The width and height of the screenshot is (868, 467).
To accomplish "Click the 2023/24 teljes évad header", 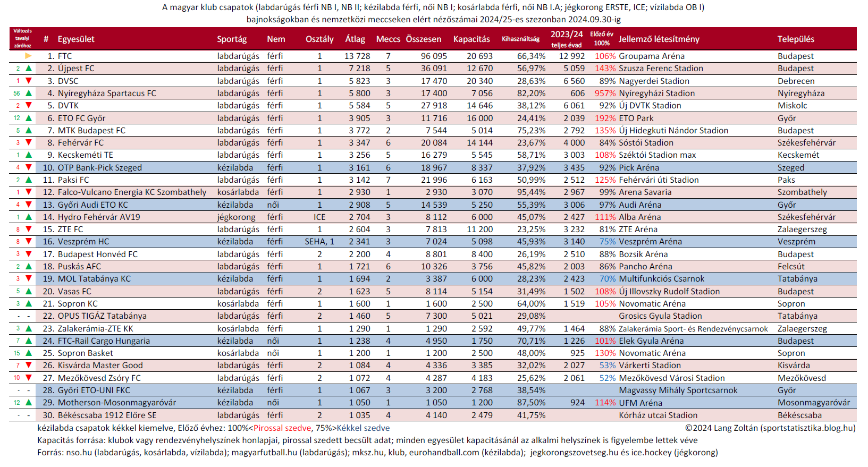I will (566, 39).
